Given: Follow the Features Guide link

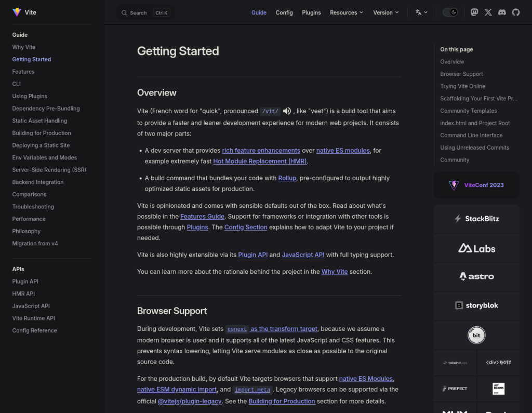Looking at the screenshot, I should pyautogui.click(x=202, y=217).
